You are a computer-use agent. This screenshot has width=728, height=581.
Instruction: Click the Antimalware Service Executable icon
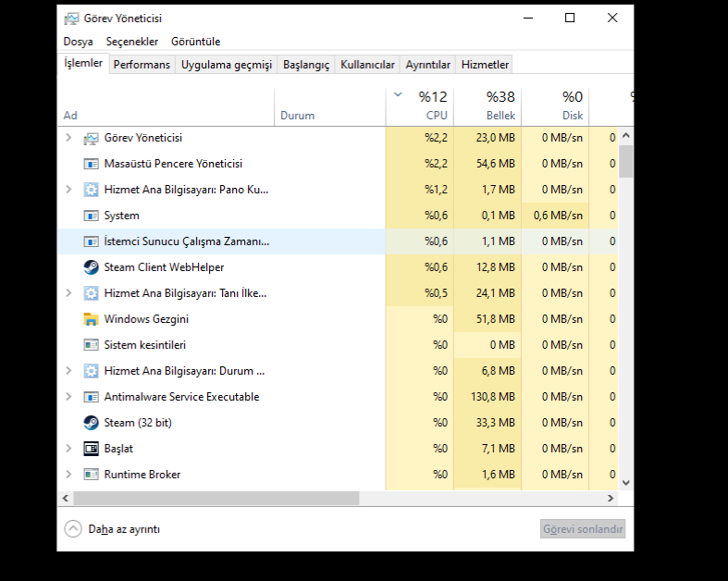click(91, 397)
